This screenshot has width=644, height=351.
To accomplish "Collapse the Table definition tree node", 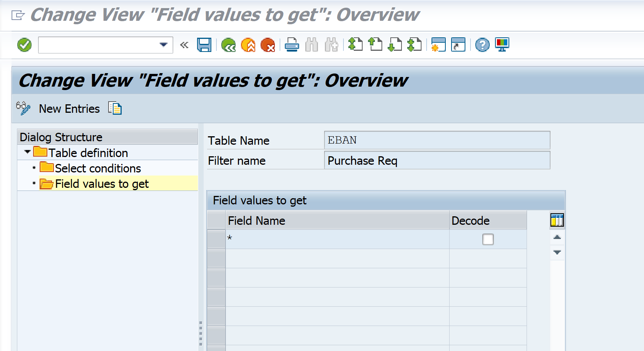I will [27, 152].
